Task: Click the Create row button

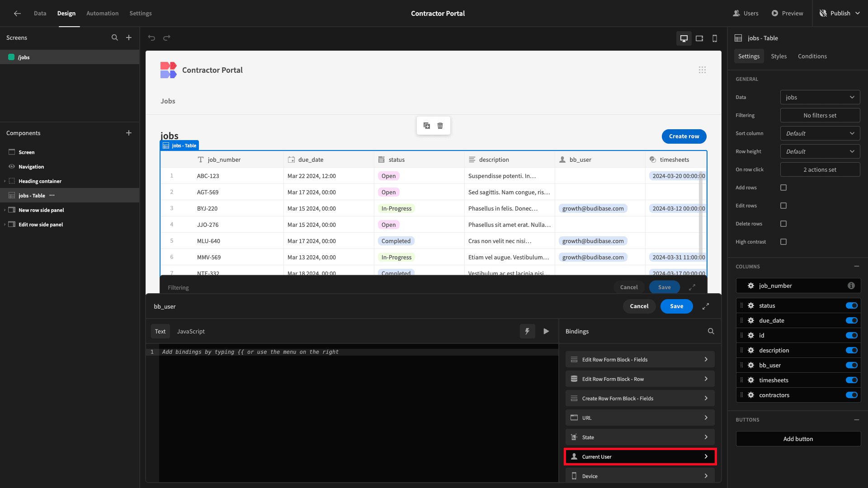Action: point(684,136)
